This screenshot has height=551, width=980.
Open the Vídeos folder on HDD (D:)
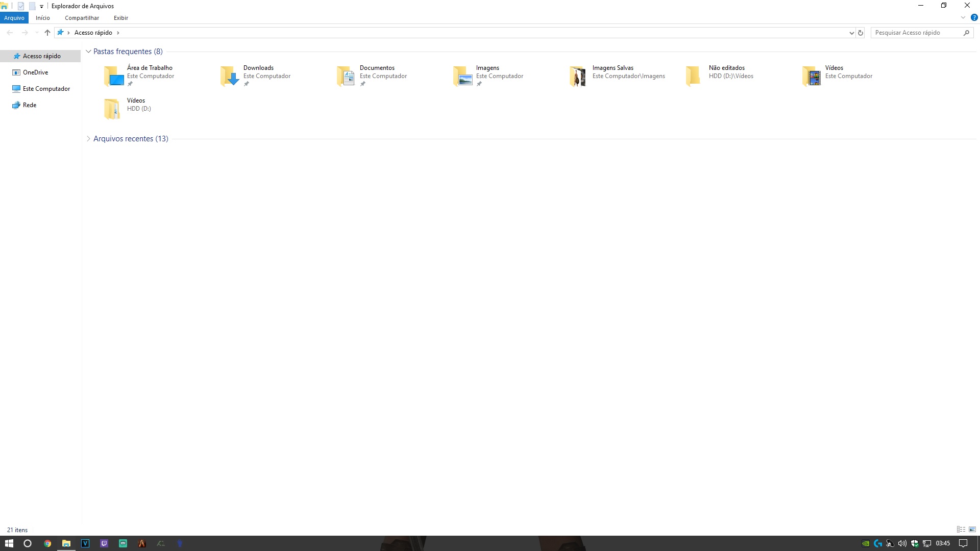[x=128, y=108]
